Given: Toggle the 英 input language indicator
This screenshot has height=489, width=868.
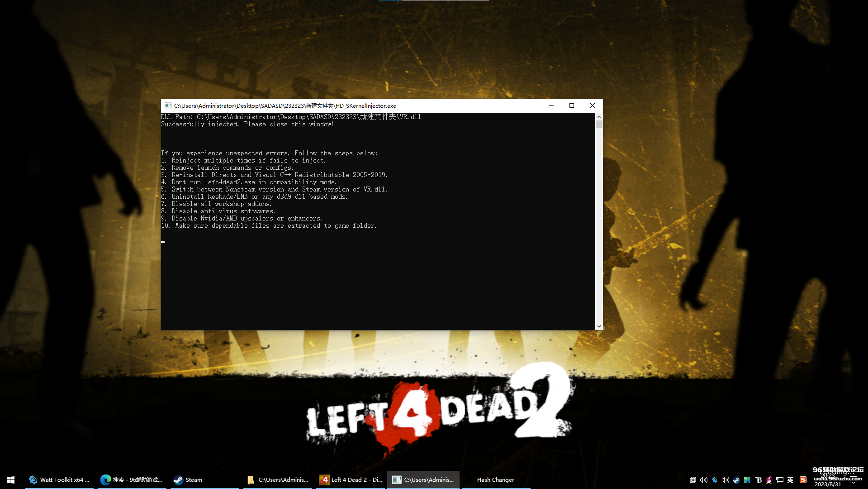Looking at the screenshot, I should [x=790, y=480].
